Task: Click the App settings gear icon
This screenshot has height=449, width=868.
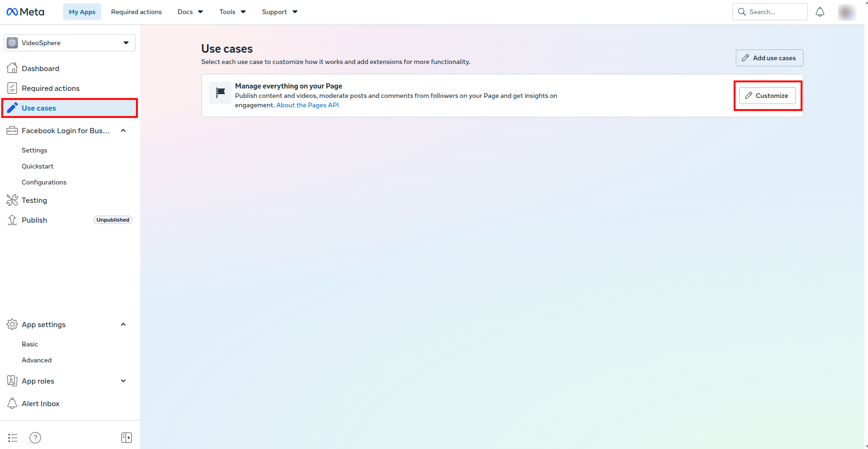Action: (12, 324)
